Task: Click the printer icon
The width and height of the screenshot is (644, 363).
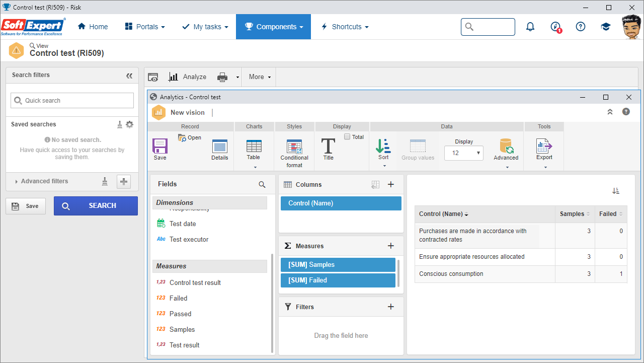Action: click(222, 77)
